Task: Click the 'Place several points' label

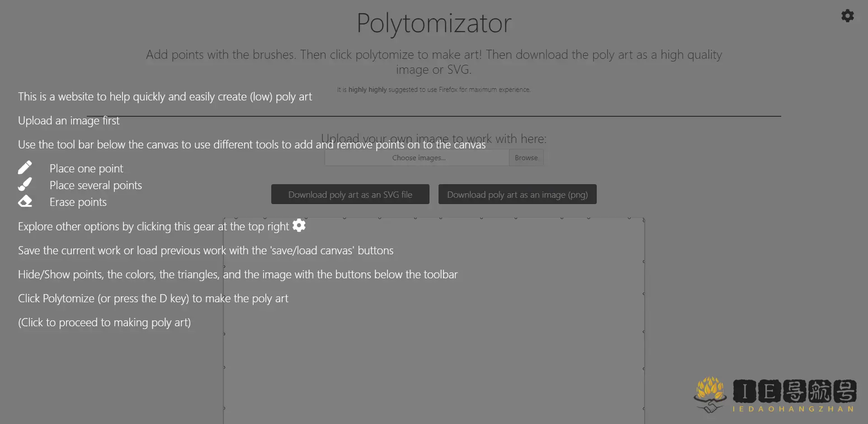Action: coord(96,185)
